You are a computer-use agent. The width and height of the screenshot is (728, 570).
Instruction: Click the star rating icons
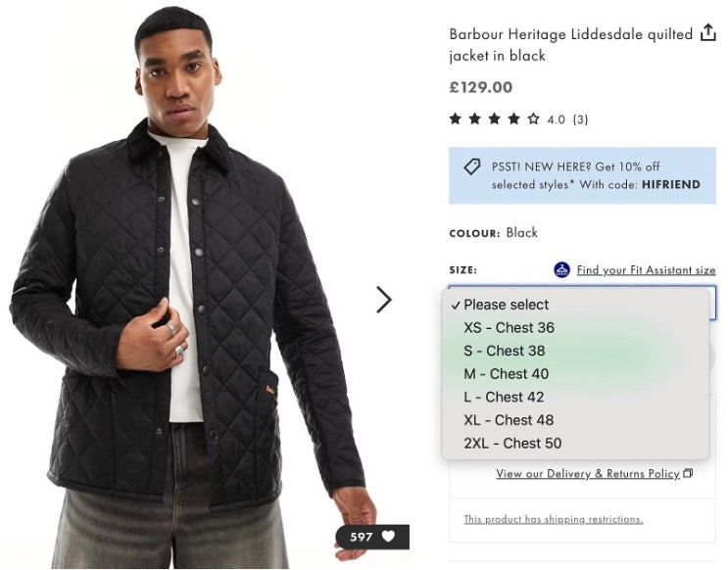click(x=494, y=119)
